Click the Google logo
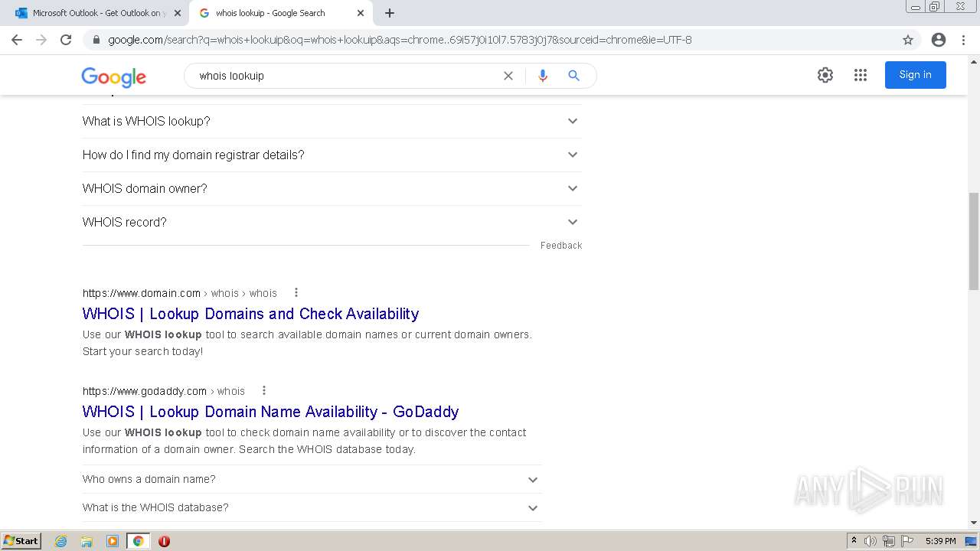The width and height of the screenshot is (980, 551). tap(113, 77)
